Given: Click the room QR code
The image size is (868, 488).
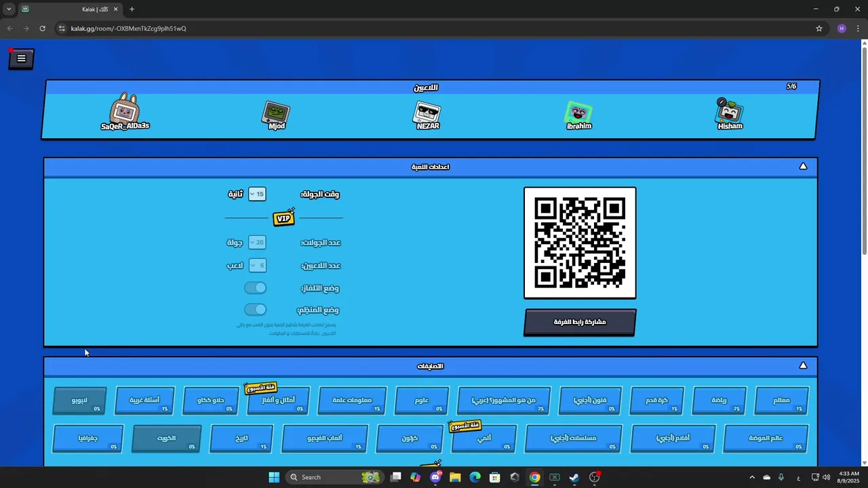Looking at the screenshot, I should click(x=580, y=243).
